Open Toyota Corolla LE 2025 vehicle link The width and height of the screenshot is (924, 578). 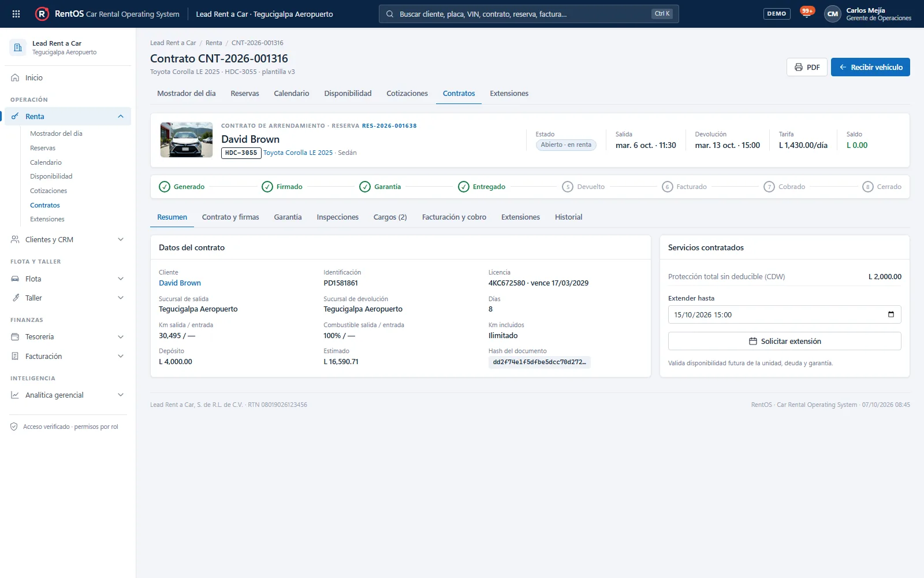[x=298, y=153]
